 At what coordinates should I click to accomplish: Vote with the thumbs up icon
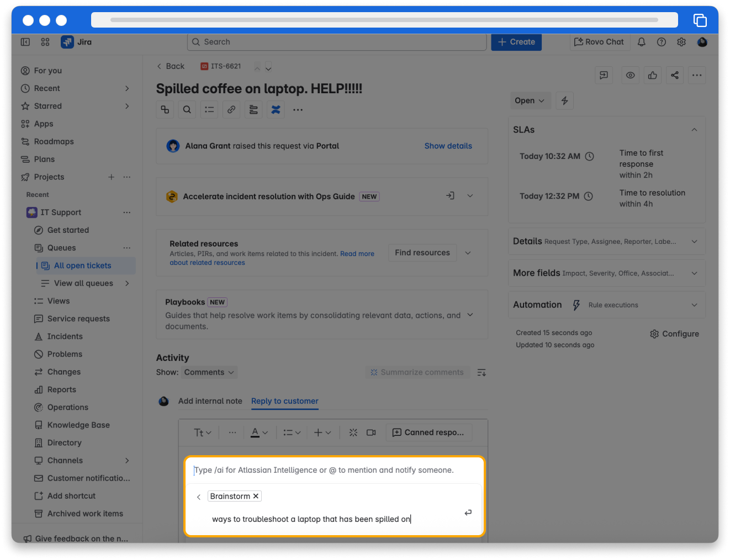point(653,75)
